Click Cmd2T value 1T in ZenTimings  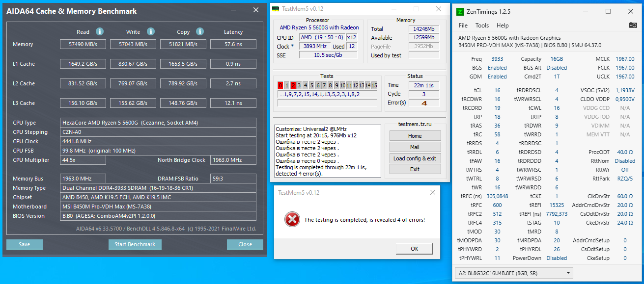click(x=557, y=77)
